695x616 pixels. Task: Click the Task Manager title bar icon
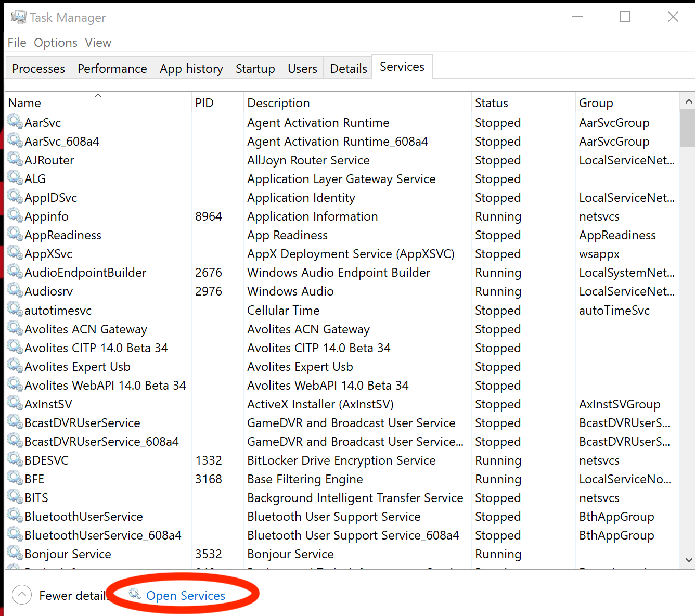click(18, 17)
